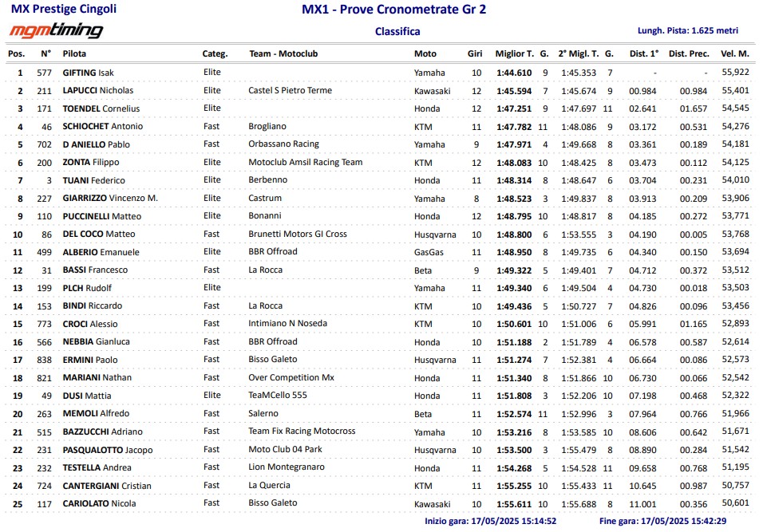Click team 'Brogliano'
This screenshot has width=763, height=532.
pos(267,127)
